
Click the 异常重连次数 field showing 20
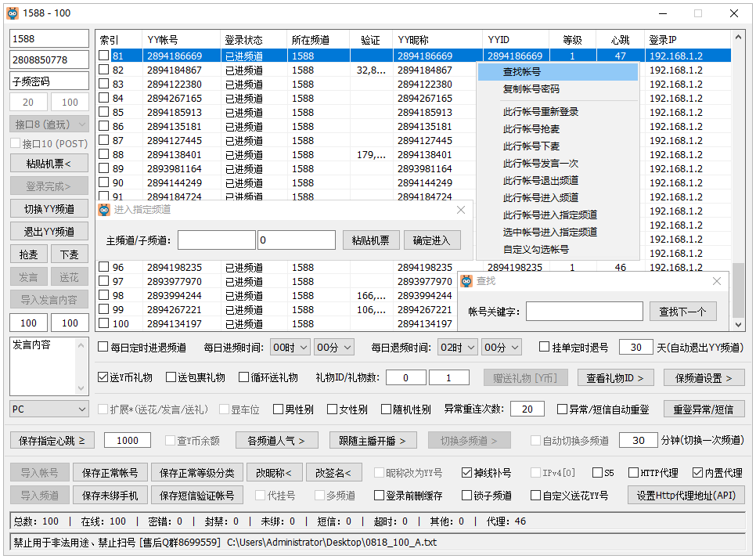527,409
